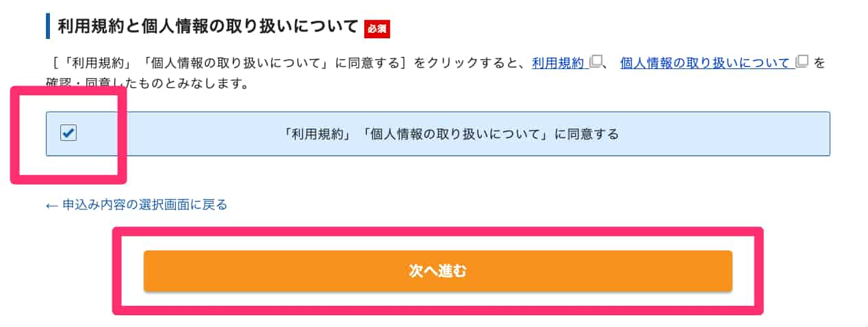Click the light blue agreement box background

(437, 133)
